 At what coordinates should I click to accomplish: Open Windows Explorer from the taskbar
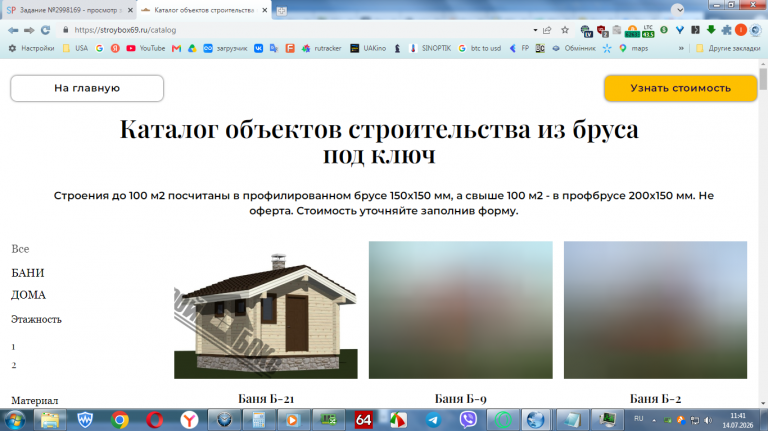50,420
